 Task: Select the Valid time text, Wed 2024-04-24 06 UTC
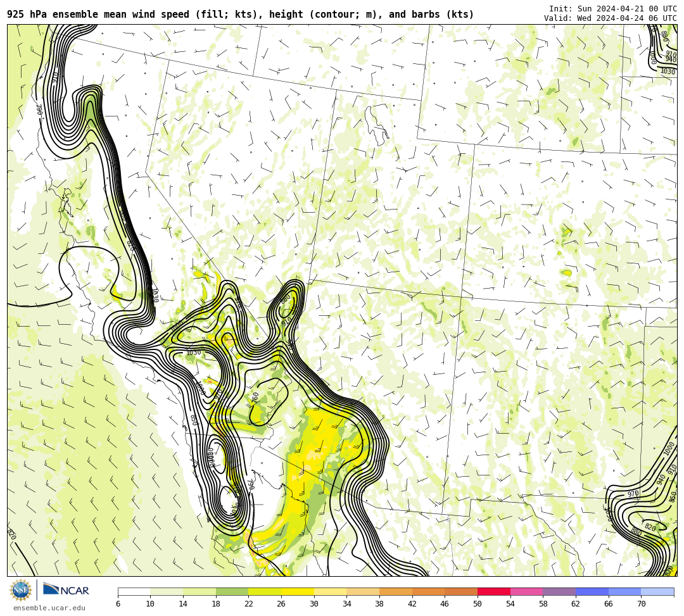[x=611, y=18]
